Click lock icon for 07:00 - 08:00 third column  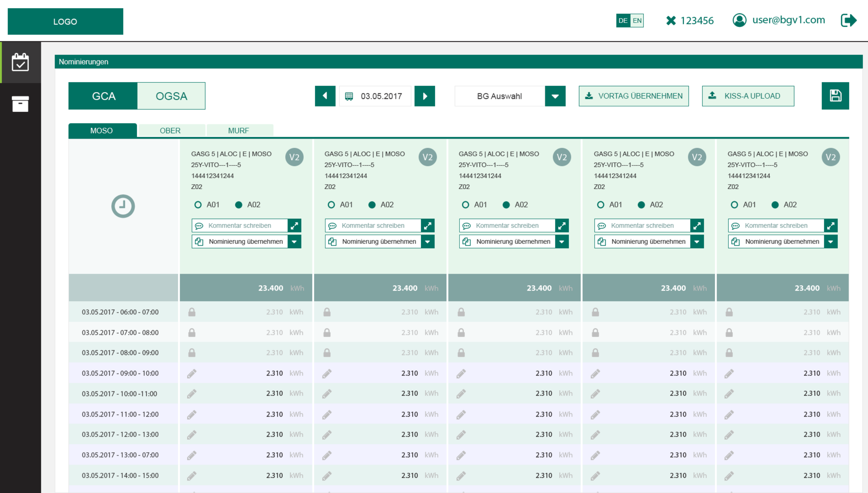[x=461, y=332]
